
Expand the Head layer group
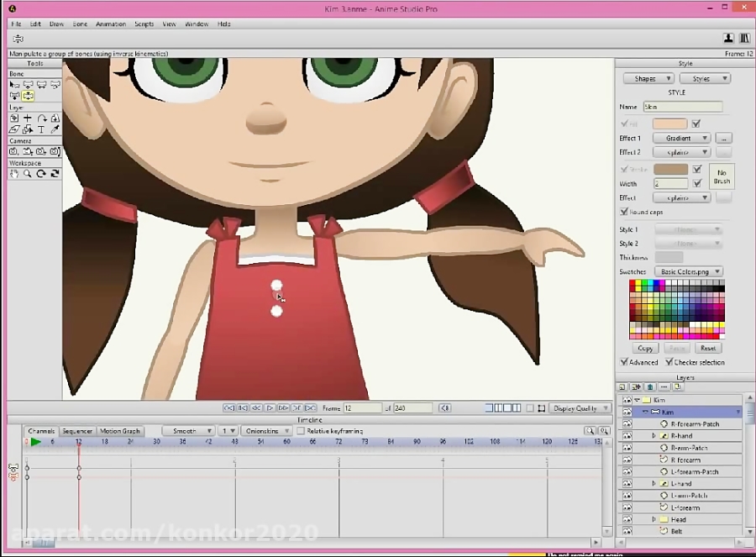pyautogui.click(x=654, y=519)
